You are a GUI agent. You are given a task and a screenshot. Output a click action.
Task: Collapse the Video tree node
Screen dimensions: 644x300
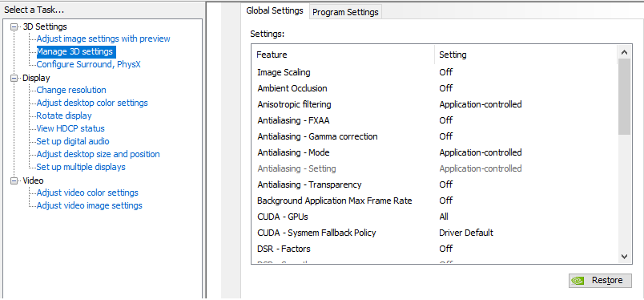click(14, 180)
